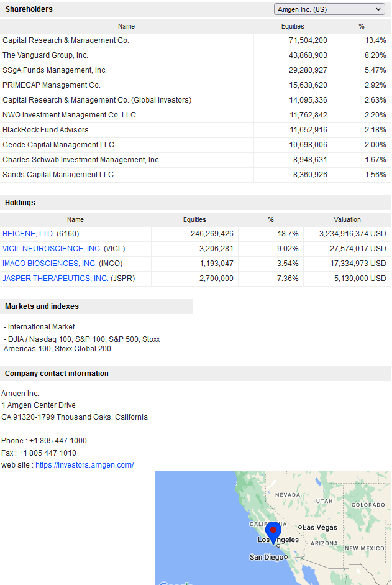Click percentage 13.4% cell
Image resolution: width=392 pixels, height=585 pixels.
[x=376, y=40]
